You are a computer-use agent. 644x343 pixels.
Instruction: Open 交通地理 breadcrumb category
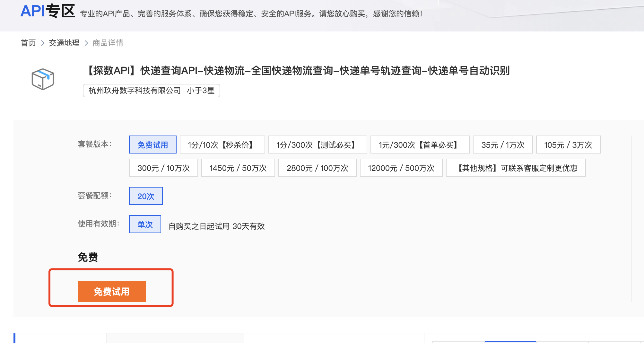coord(64,43)
